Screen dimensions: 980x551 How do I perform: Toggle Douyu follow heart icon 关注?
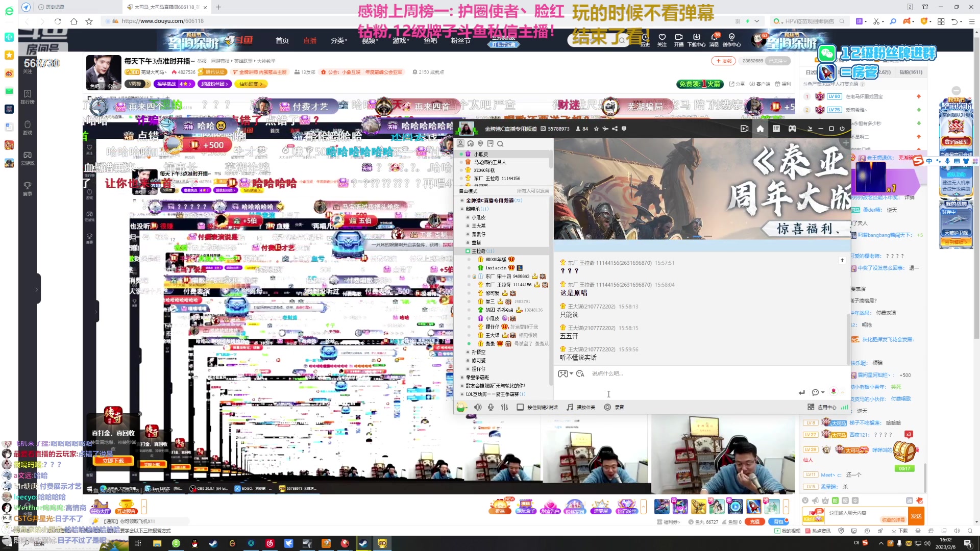pos(662,40)
